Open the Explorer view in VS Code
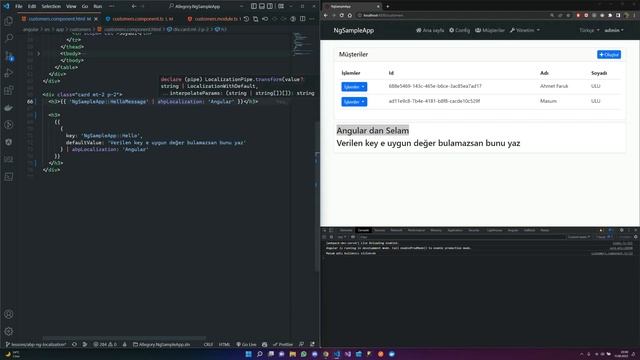The height and width of the screenshot is (360, 640). (x=9, y=21)
